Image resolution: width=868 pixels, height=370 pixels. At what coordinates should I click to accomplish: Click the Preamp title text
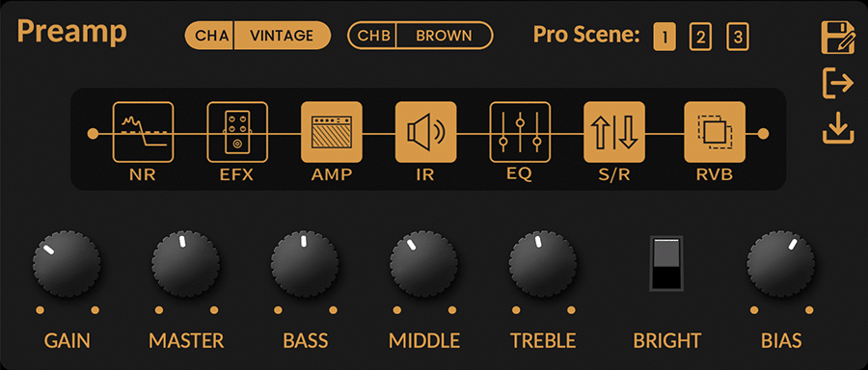point(72,33)
